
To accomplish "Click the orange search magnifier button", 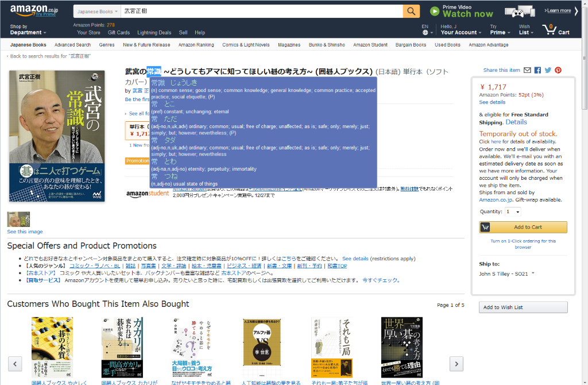I will tap(411, 11).
